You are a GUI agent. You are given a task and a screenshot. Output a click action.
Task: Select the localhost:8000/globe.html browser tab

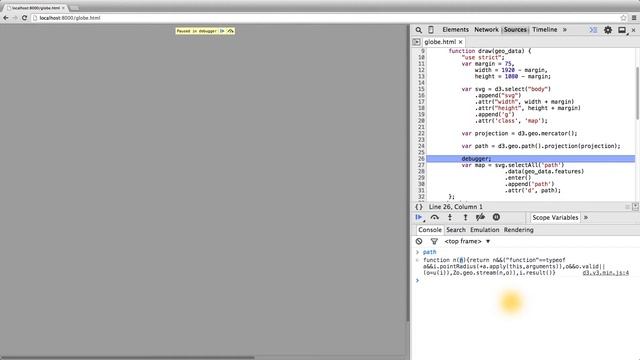36,8
